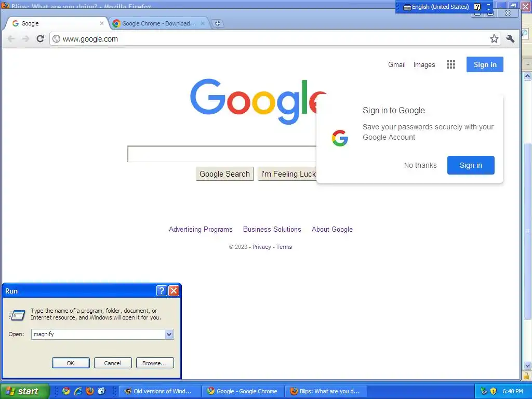Open the Advertising Programs link
The width and height of the screenshot is (532, 399).
[201, 229]
